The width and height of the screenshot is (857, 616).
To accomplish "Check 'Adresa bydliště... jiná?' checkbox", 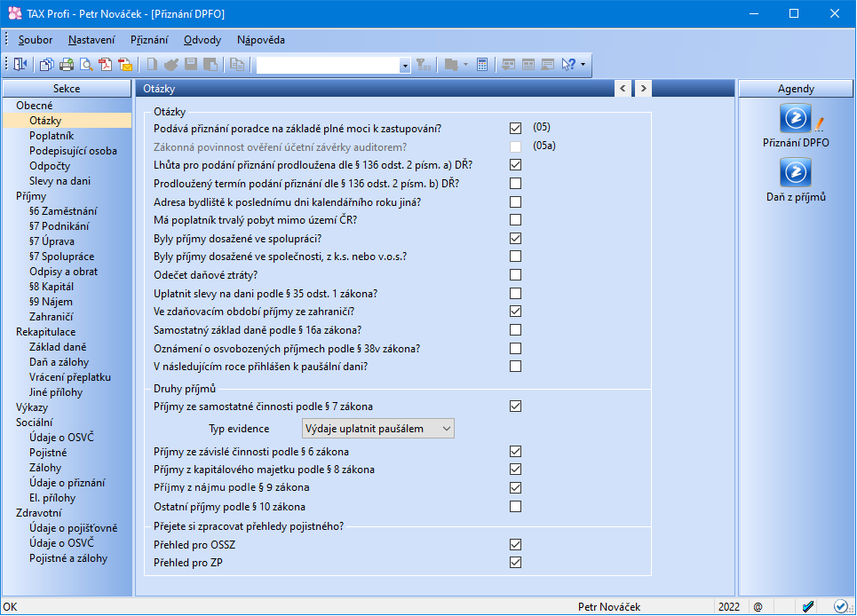I will click(x=515, y=202).
